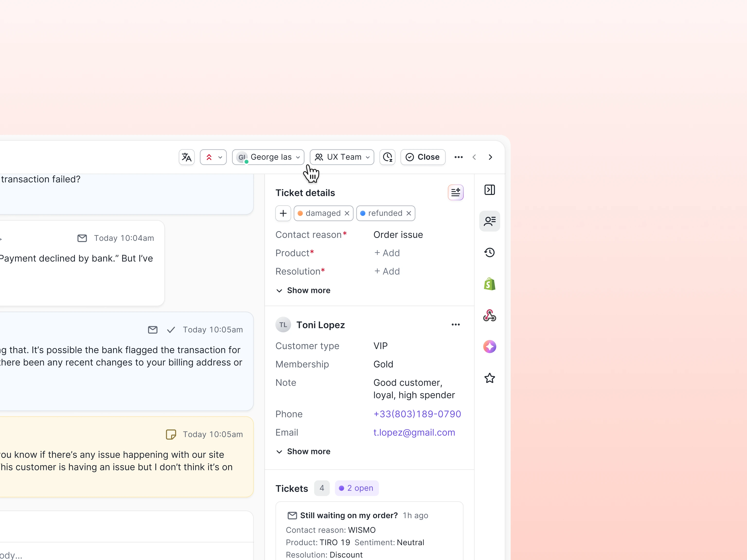Open the UX Team dropdown
Viewport: 747px width, 560px height.
pyautogui.click(x=342, y=157)
